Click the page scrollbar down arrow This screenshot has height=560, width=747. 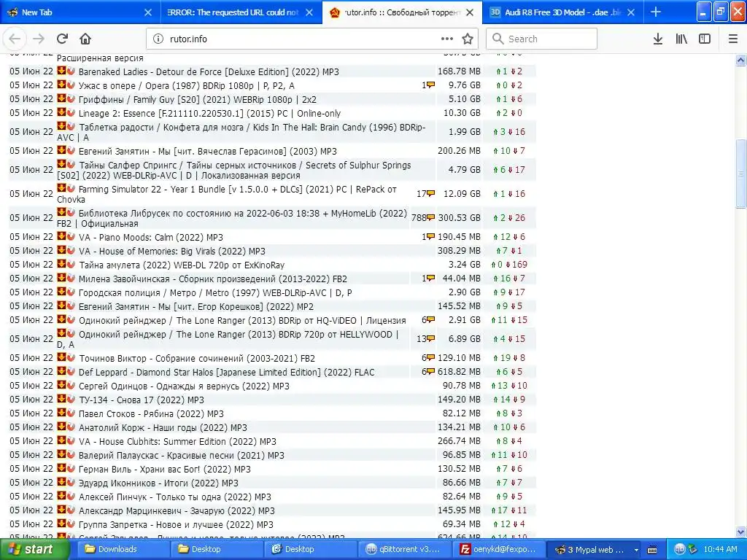740,532
